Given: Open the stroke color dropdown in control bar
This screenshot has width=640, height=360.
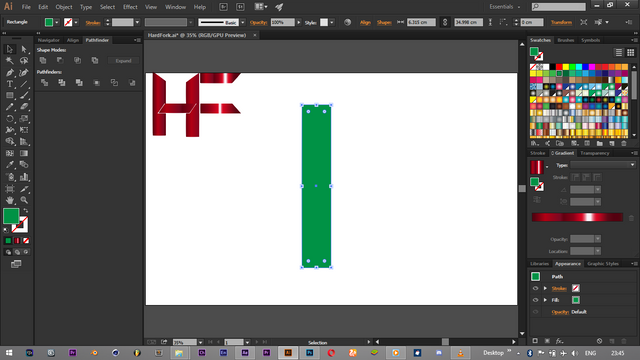Looking at the screenshot, I should [76, 22].
